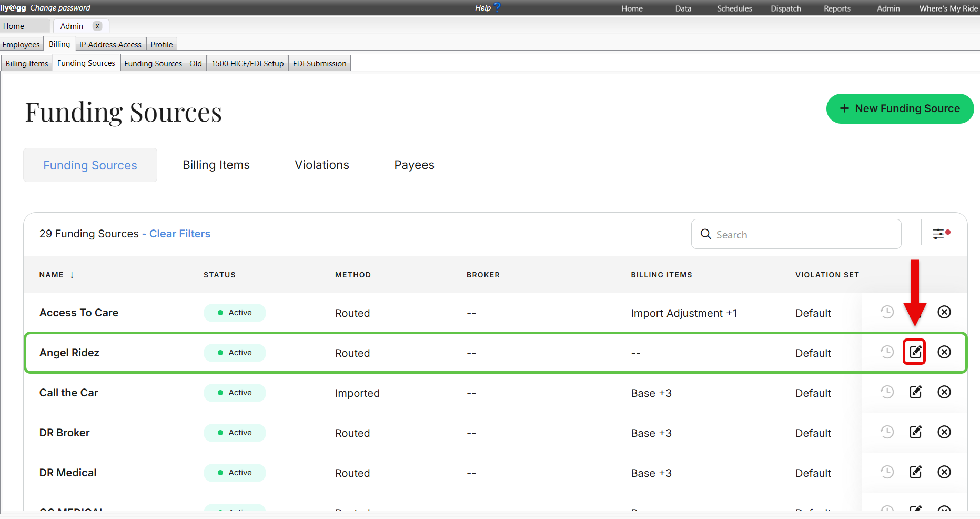Select the EDI Submission tab

point(319,64)
